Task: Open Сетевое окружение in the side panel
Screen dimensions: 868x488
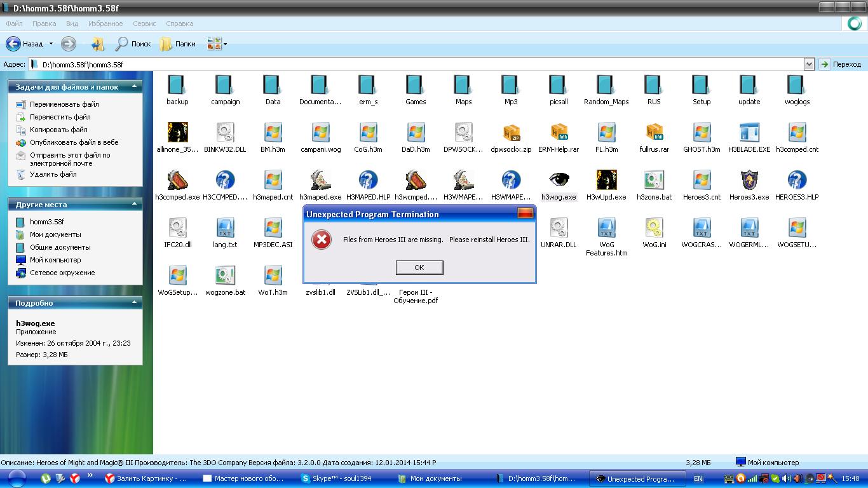Action: click(x=62, y=273)
